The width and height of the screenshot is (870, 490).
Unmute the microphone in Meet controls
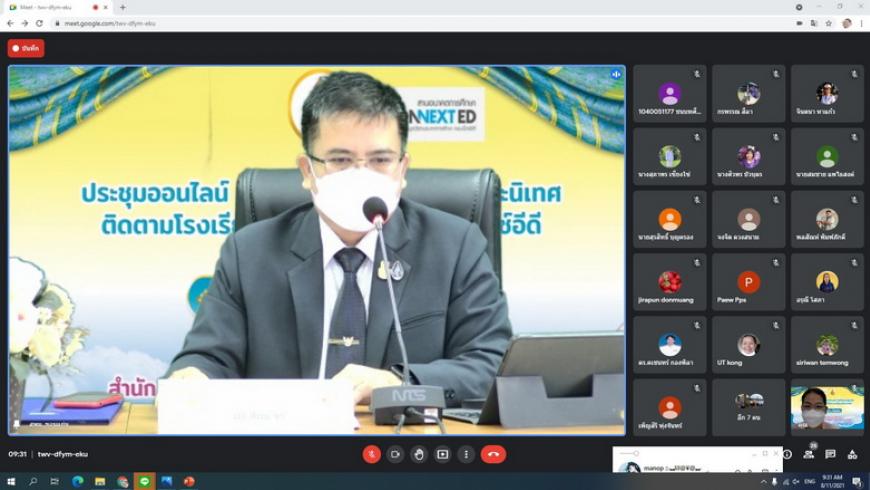[x=371, y=454]
